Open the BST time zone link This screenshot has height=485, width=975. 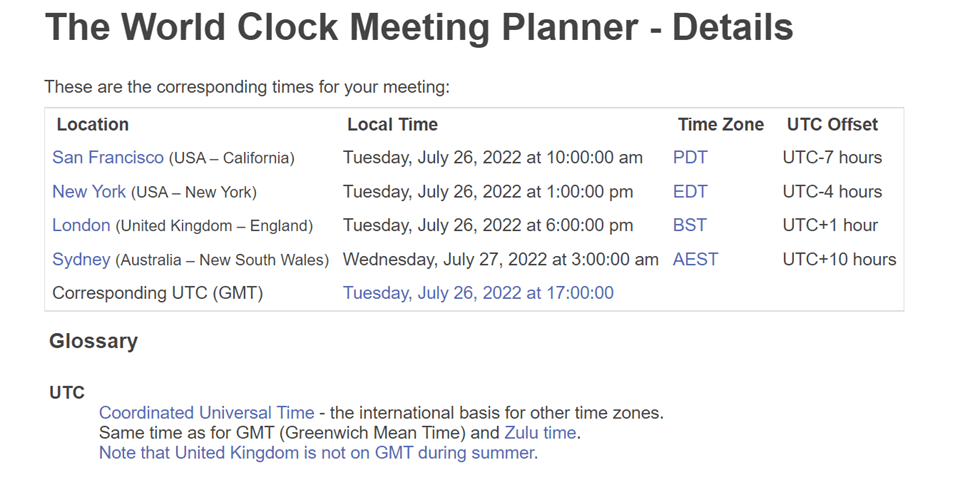[x=689, y=226]
